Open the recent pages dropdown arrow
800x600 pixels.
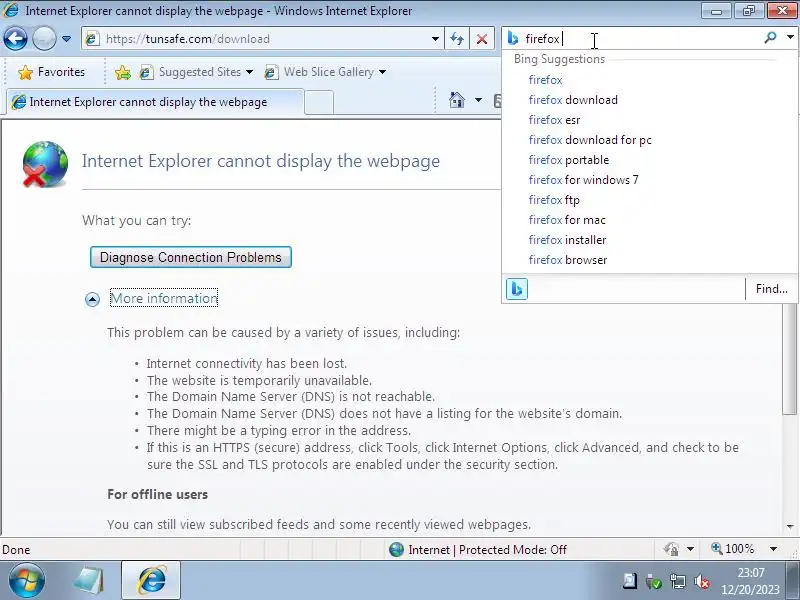(x=66, y=39)
